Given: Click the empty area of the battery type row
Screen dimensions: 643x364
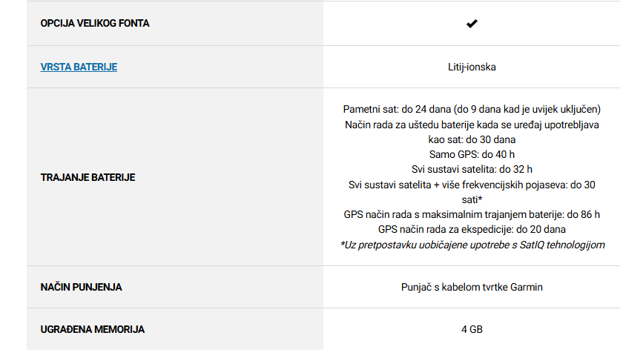Looking at the screenshot, I should (222, 67).
